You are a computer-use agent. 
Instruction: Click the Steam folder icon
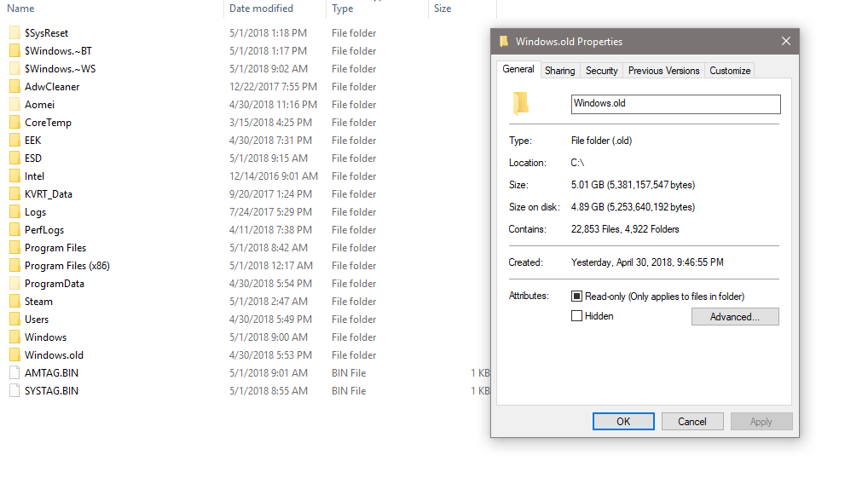click(x=14, y=302)
